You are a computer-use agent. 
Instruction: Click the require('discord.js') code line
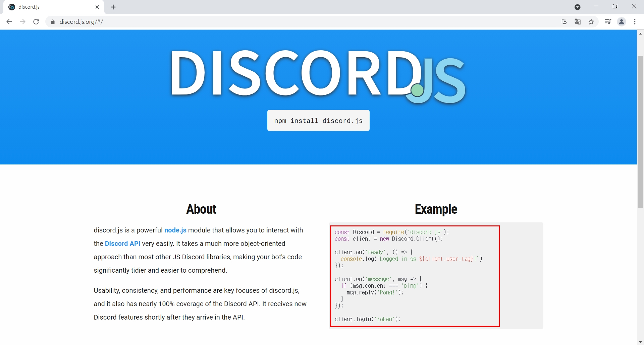[x=391, y=232]
